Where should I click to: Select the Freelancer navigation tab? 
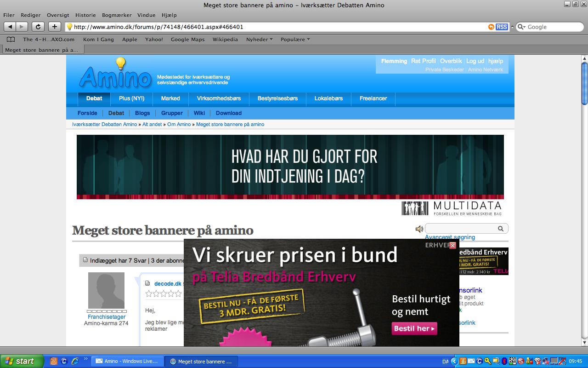pos(373,98)
